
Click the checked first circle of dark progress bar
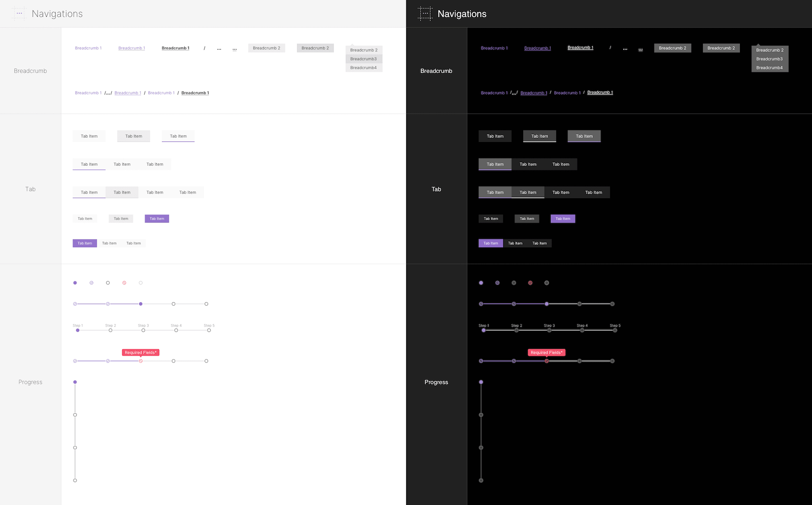tap(481, 304)
